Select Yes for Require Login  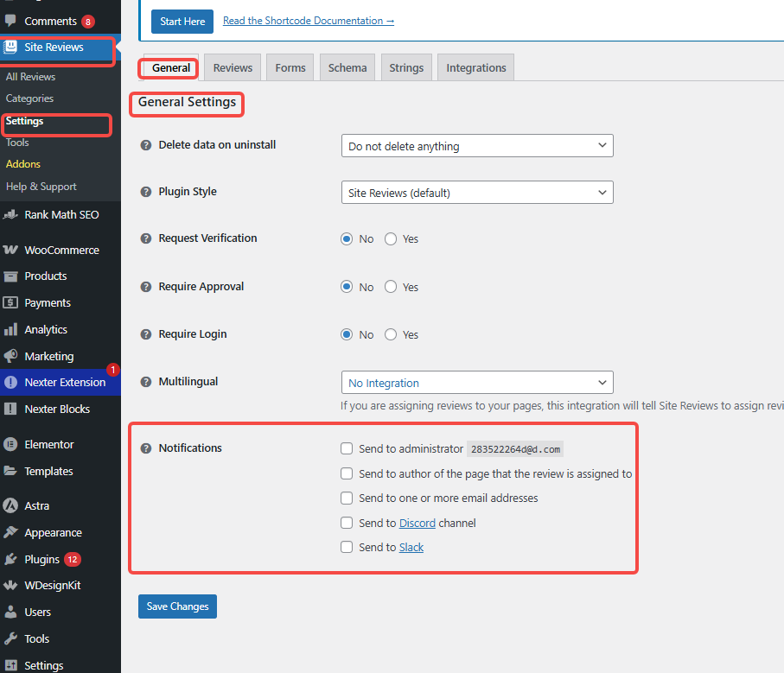[391, 334]
